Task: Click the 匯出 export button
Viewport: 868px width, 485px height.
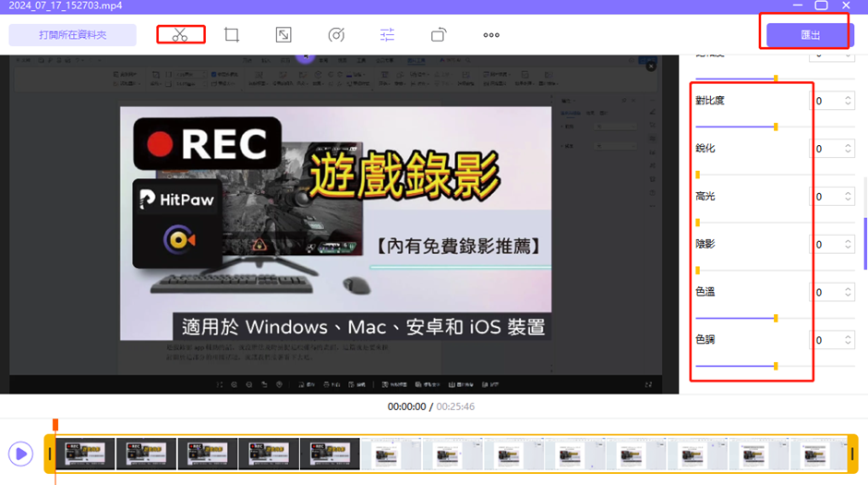Action: [x=810, y=35]
